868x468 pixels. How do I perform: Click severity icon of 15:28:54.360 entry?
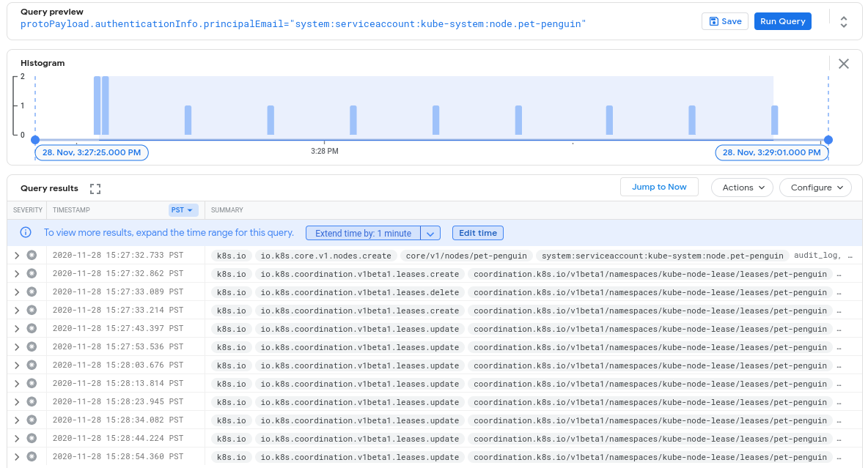click(x=32, y=456)
